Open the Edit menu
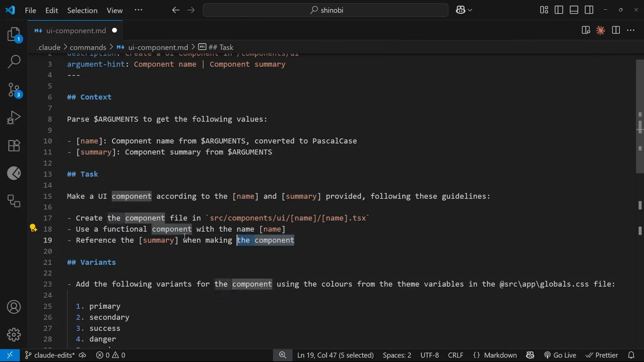 tap(52, 10)
